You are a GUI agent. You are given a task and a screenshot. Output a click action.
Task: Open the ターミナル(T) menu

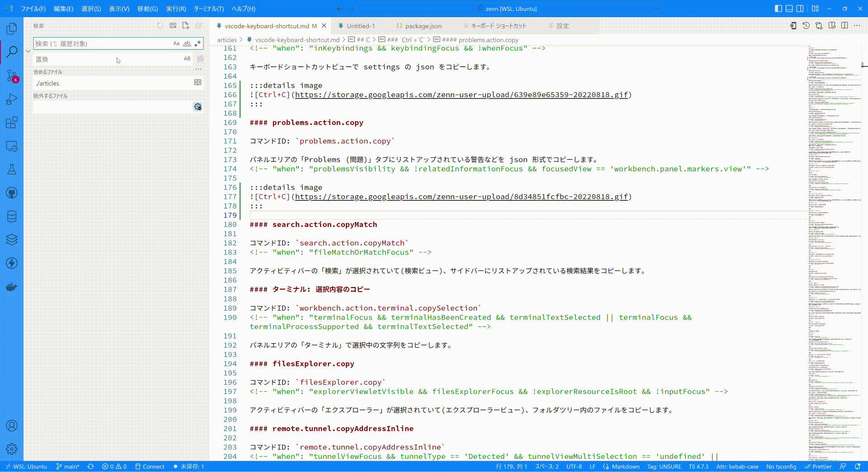(208, 9)
